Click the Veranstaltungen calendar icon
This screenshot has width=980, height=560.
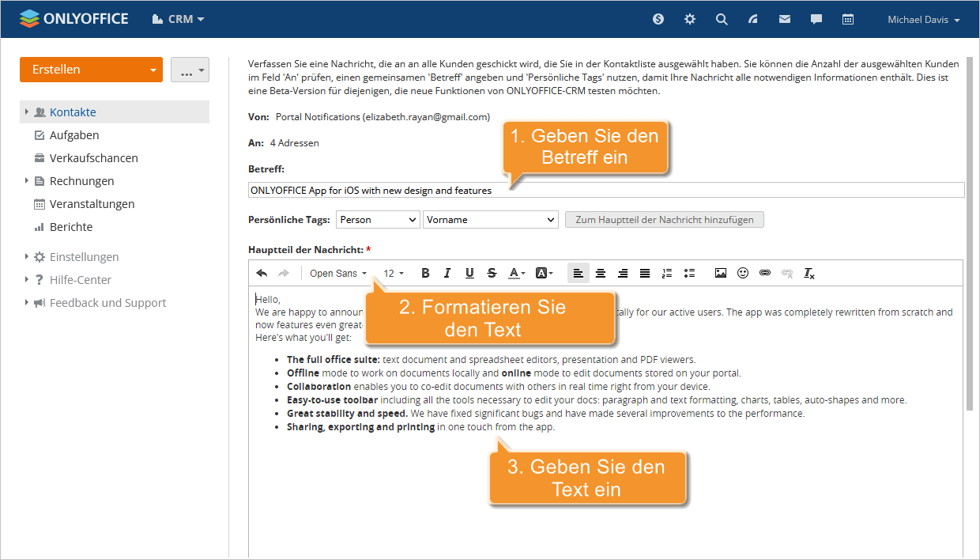tap(40, 204)
